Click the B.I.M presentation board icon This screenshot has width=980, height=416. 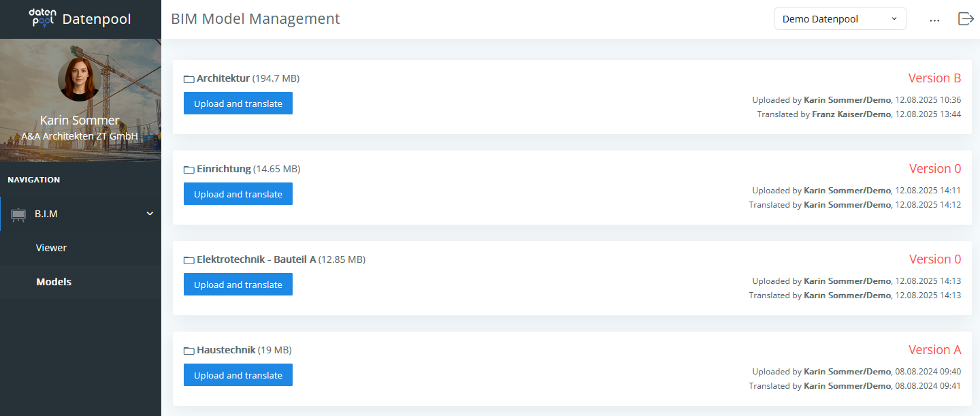19,214
